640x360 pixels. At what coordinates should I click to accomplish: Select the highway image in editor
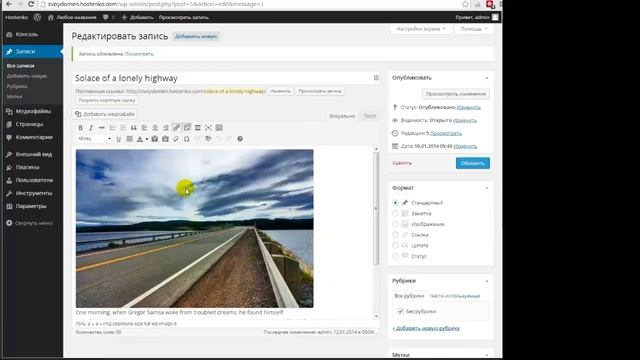tap(195, 229)
